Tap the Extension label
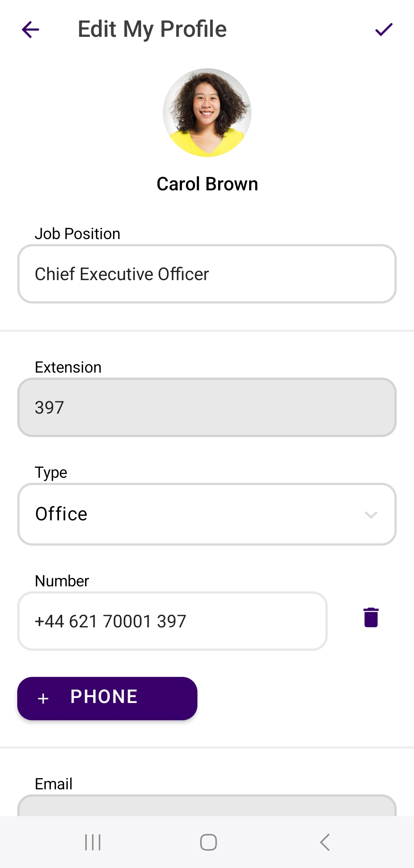 (x=68, y=367)
